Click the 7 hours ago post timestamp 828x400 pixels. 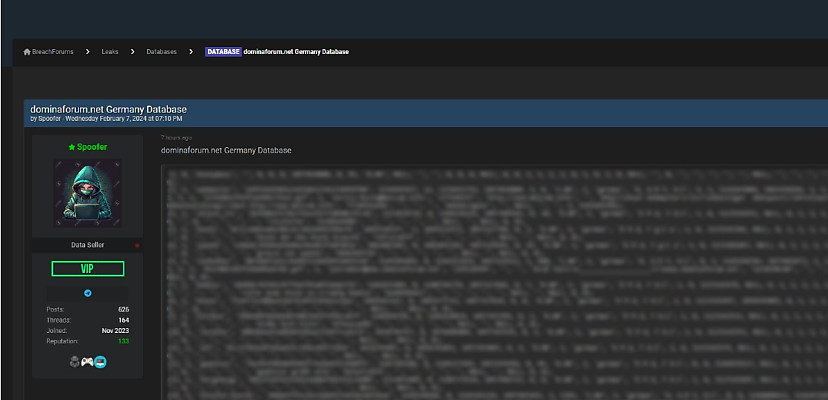[x=176, y=138]
